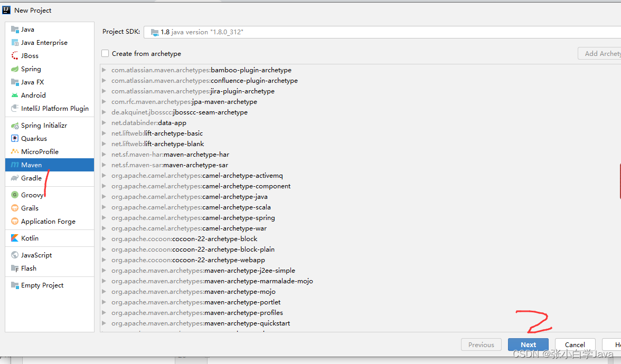Choose Kotlin in project type list

(50, 238)
